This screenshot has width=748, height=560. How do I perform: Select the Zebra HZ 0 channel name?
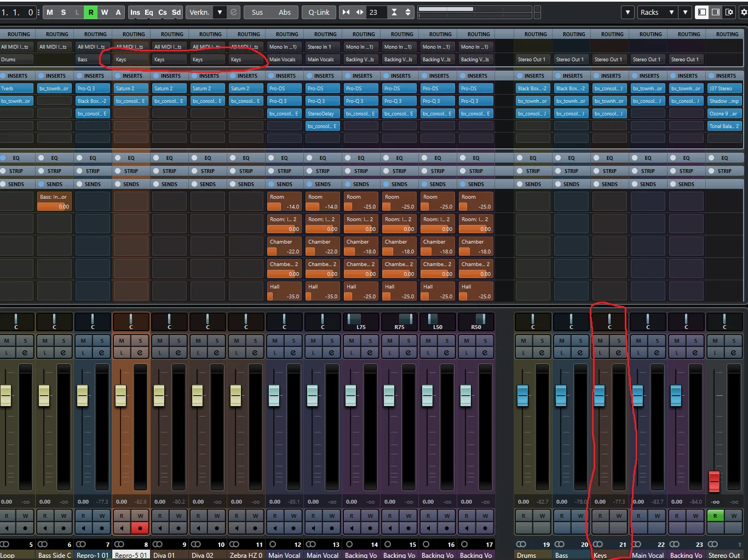coord(246,555)
